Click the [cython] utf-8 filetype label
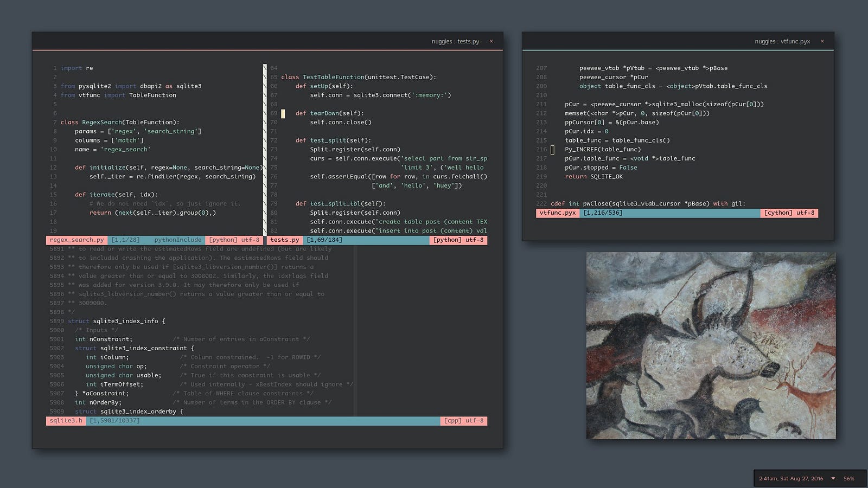This screenshot has width=868, height=488. [x=789, y=213]
